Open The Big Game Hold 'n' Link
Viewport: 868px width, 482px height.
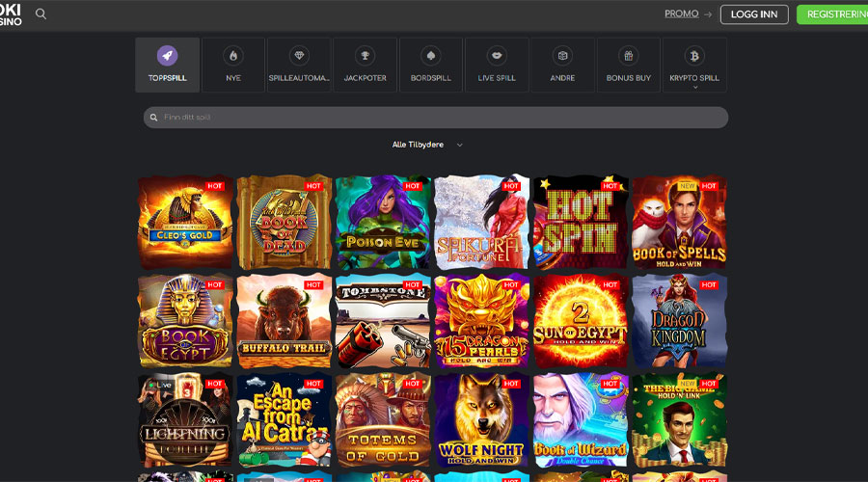[x=679, y=420]
